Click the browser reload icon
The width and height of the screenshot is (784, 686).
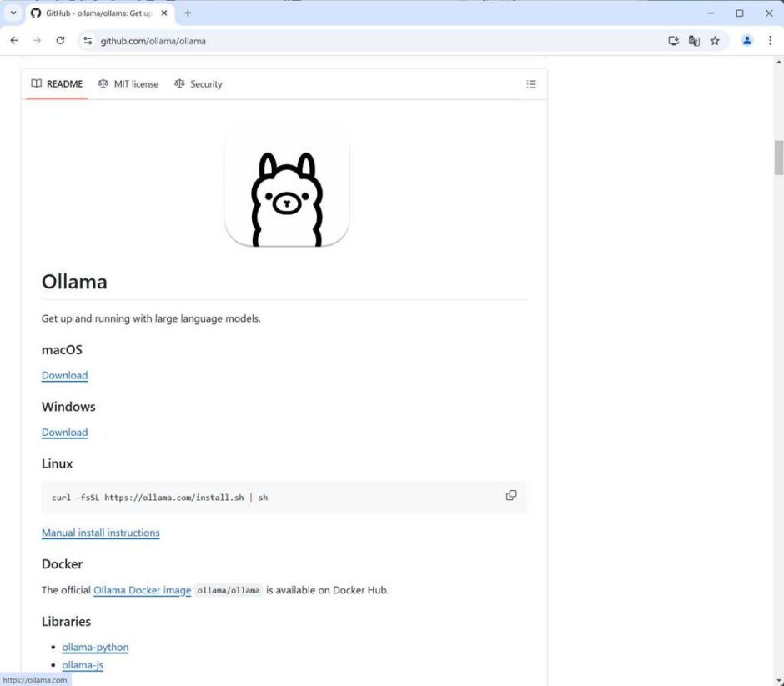point(60,40)
